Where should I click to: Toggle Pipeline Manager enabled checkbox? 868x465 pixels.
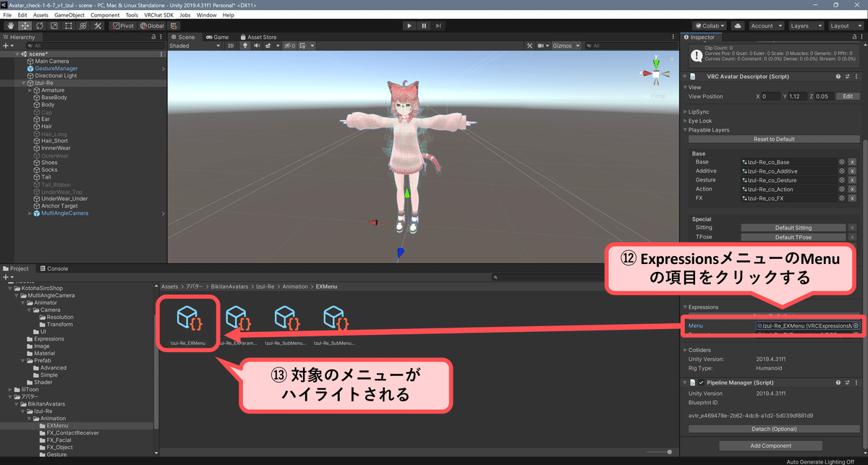(x=701, y=382)
